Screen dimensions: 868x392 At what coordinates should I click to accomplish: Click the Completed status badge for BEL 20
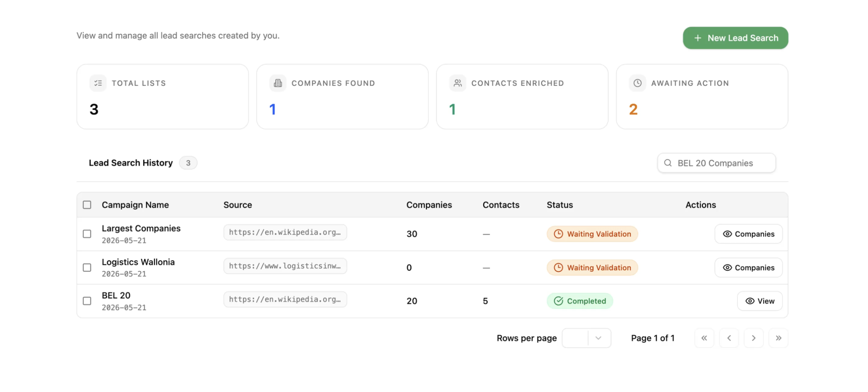[x=580, y=301]
